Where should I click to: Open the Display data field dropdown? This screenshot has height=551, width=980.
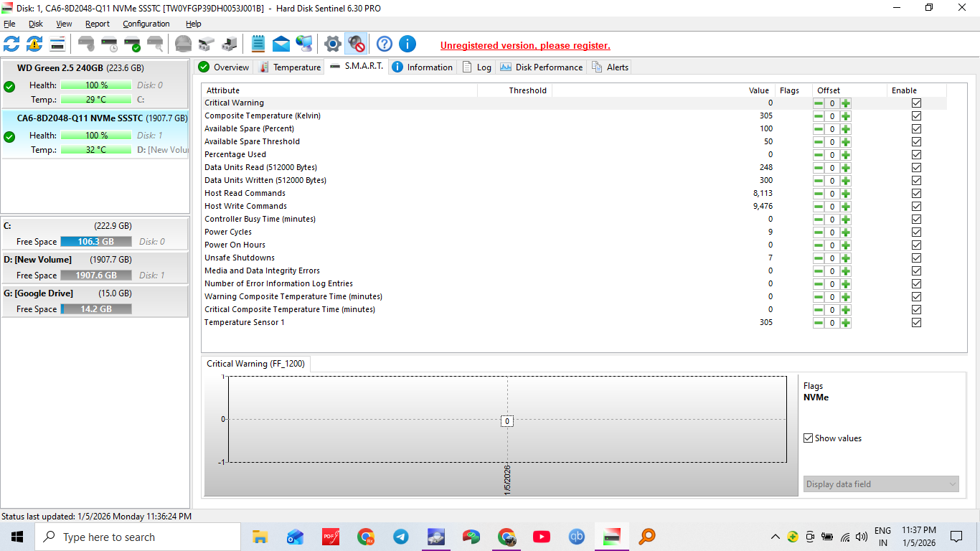[x=881, y=484]
